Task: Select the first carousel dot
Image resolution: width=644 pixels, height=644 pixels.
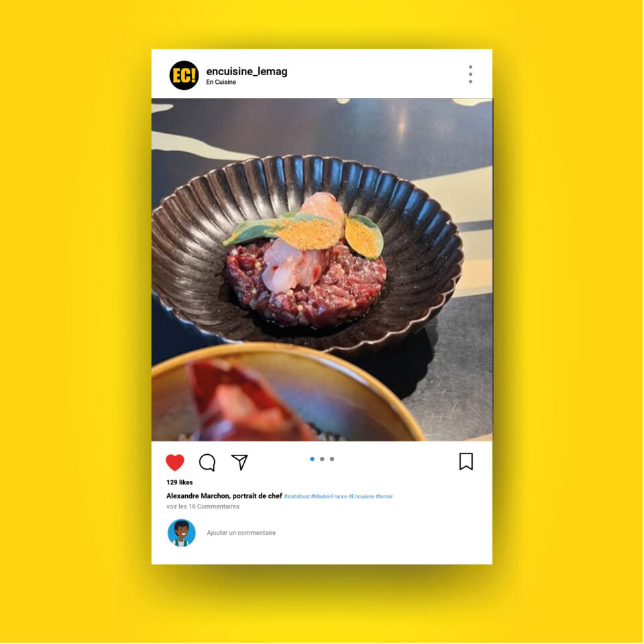Action: [x=312, y=459]
